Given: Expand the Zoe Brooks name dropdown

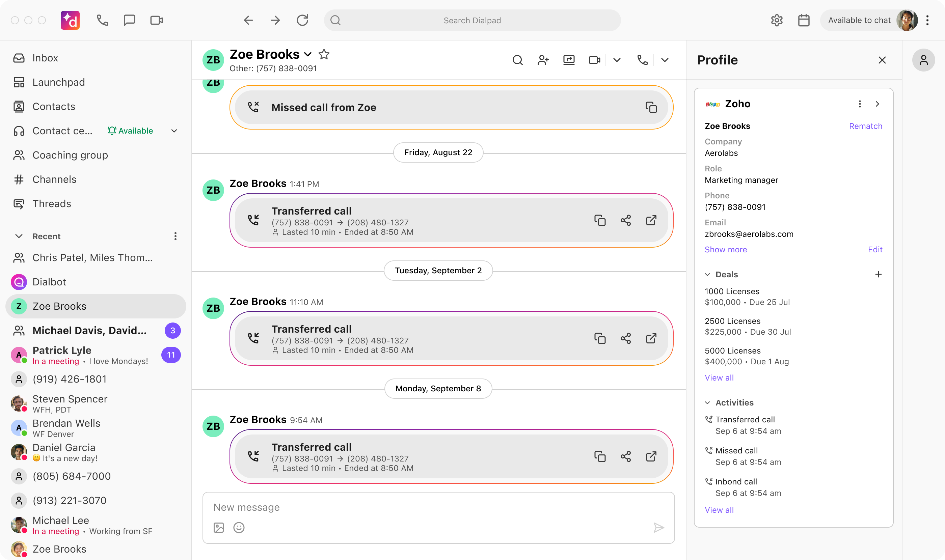Looking at the screenshot, I should point(308,55).
